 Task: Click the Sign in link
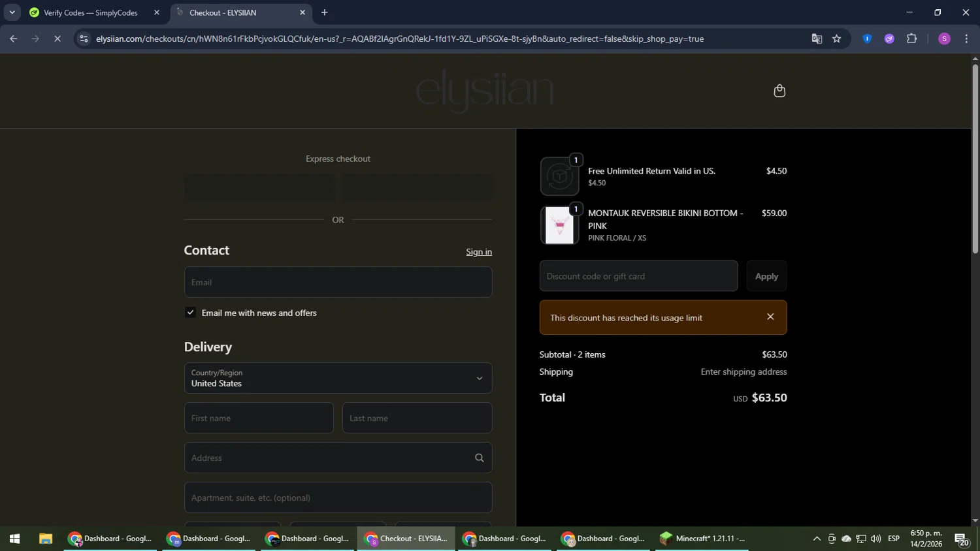point(479,252)
